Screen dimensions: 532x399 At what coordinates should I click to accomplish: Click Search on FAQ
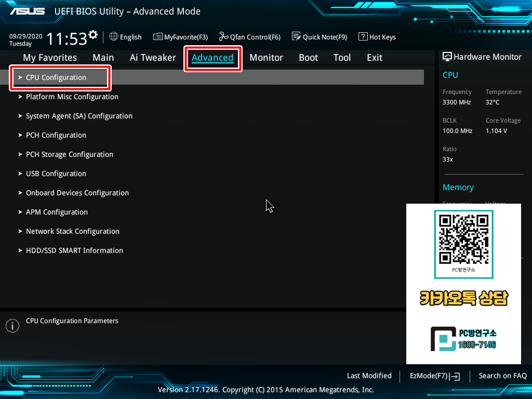click(x=503, y=376)
